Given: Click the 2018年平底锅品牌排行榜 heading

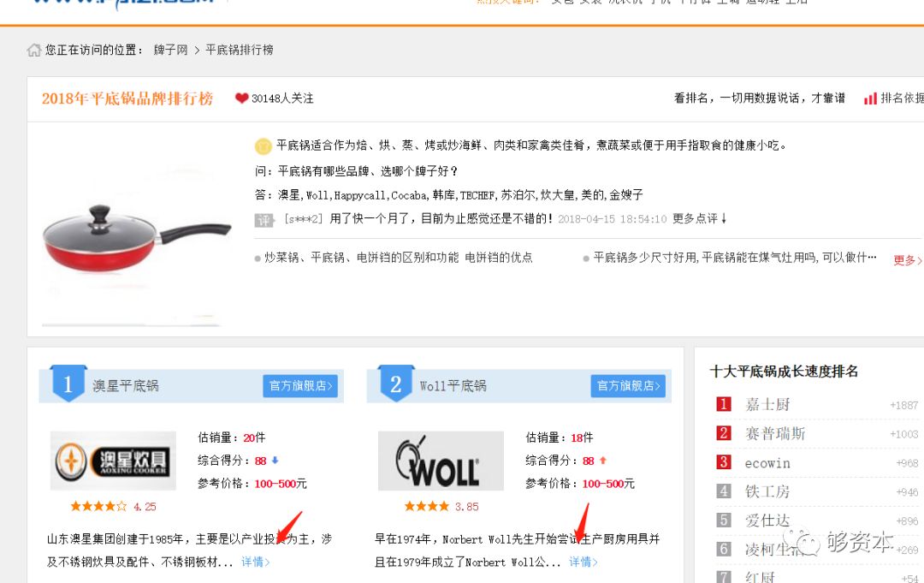Looking at the screenshot, I should 127,98.
